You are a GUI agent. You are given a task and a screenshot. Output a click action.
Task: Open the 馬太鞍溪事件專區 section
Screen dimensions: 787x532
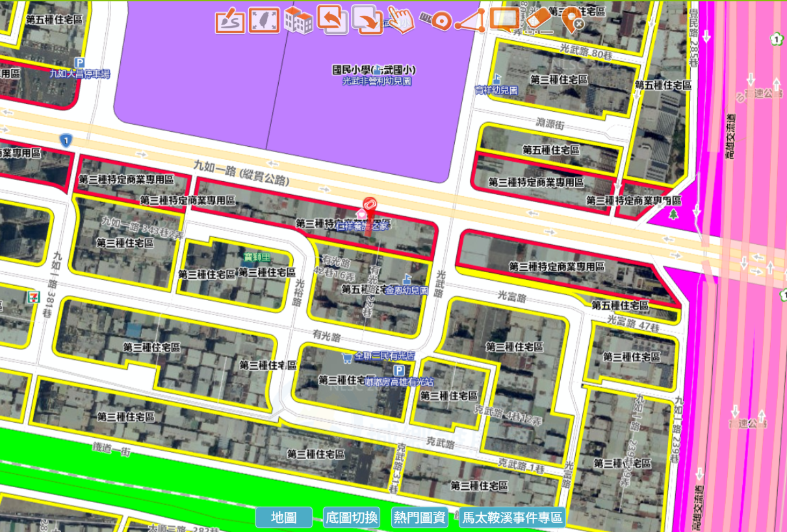coord(511,518)
